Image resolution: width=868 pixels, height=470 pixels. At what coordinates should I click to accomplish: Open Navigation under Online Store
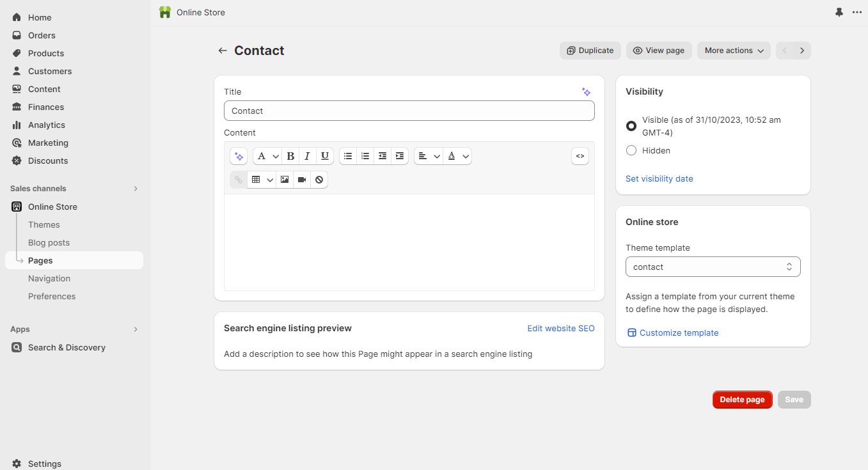[x=49, y=278]
